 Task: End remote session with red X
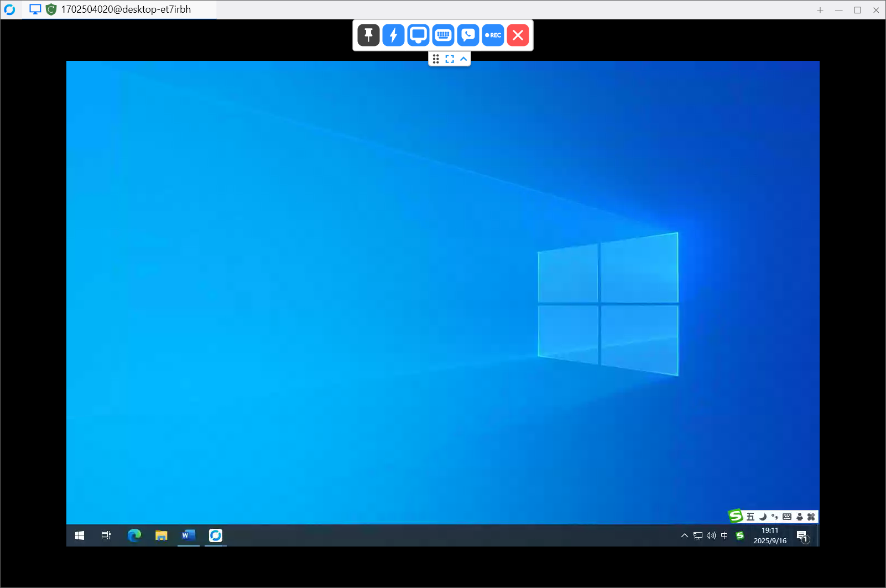pos(518,35)
